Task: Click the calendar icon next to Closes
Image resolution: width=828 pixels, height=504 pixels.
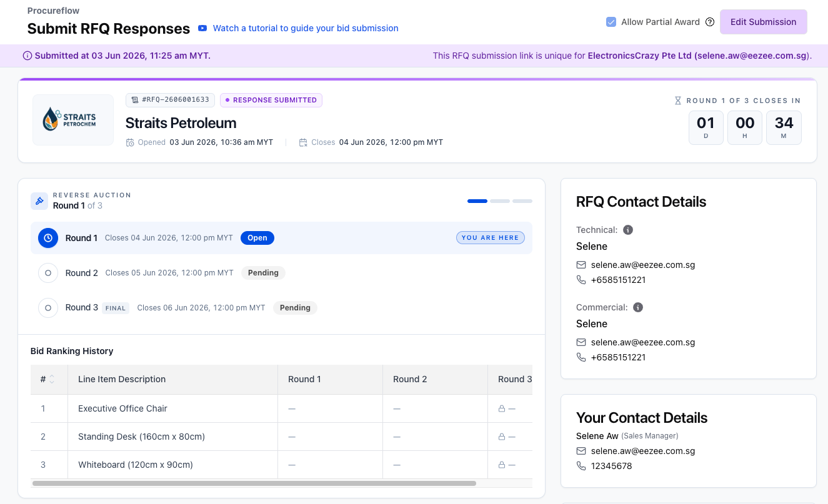Action: (x=303, y=142)
